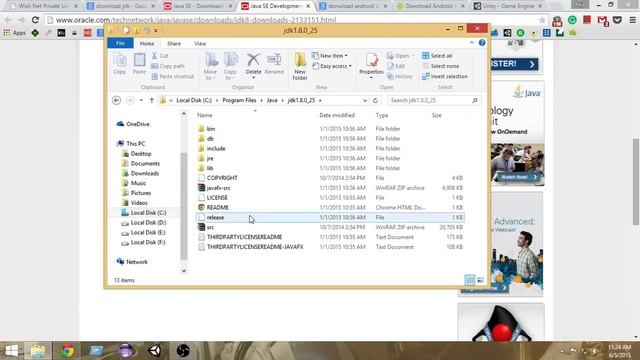Open Properties of selected item
640x360 pixels.
point(371,65)
